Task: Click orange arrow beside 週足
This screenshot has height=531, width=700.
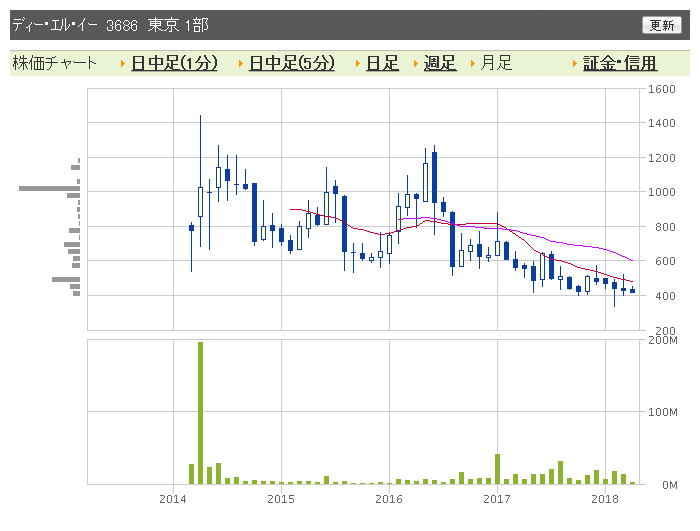Action: pos(416,63)
